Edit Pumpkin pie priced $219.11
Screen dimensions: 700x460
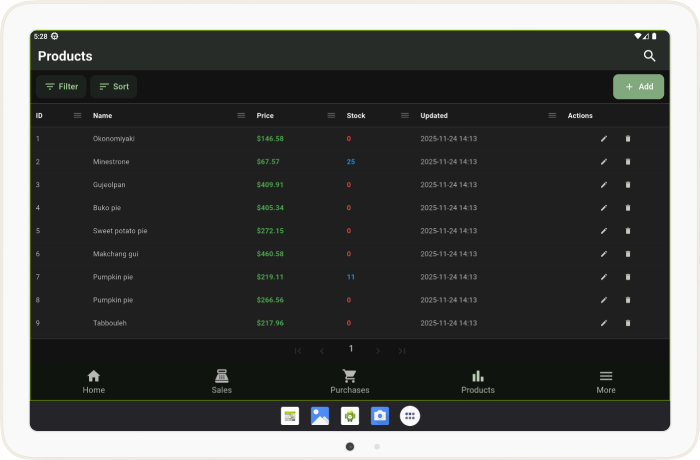click(604, 277)
